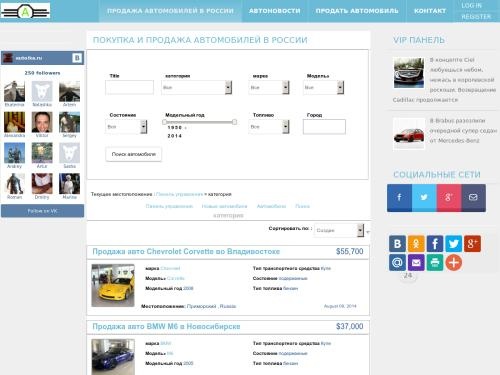Click the left handle of model year slider

click(x=164, y=122)
